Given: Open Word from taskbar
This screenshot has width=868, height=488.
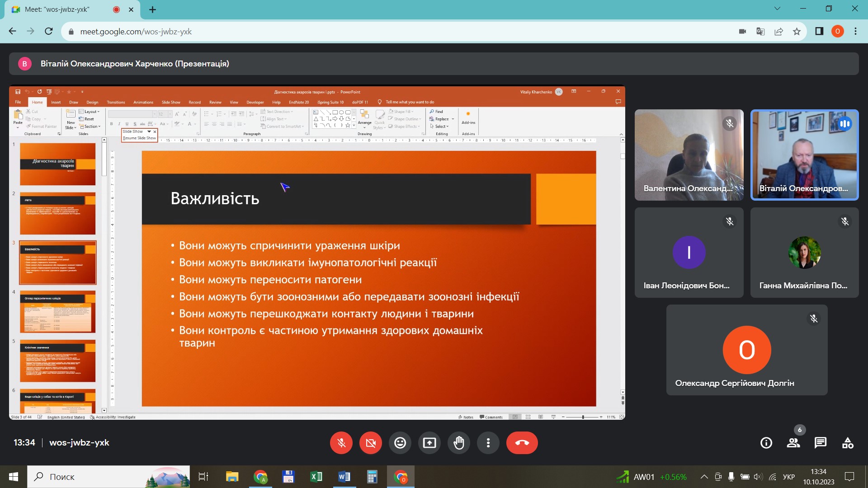Looking at the screenshot, I should pyautogui.click(x=344, y=477).
